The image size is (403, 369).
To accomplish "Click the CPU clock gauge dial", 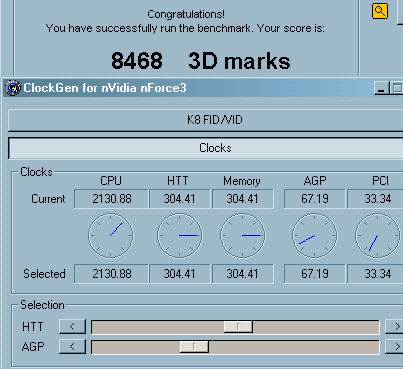I will tap(111, 236).
